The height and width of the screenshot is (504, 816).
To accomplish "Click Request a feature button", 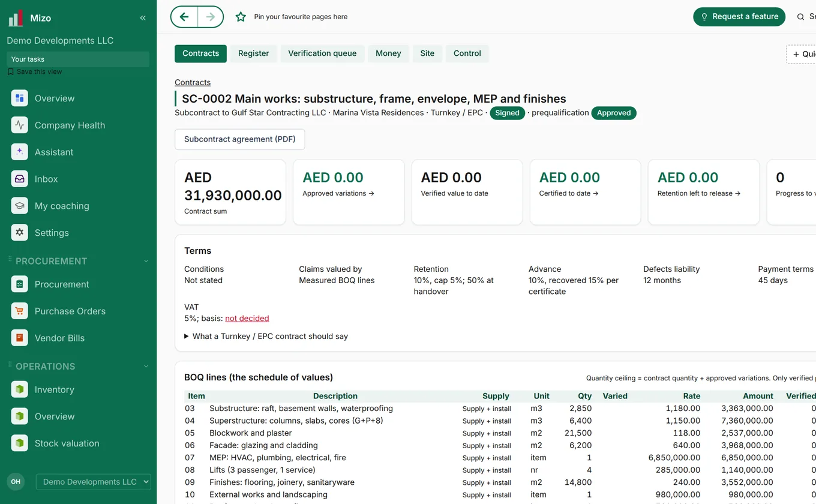I will click(739, 17).
